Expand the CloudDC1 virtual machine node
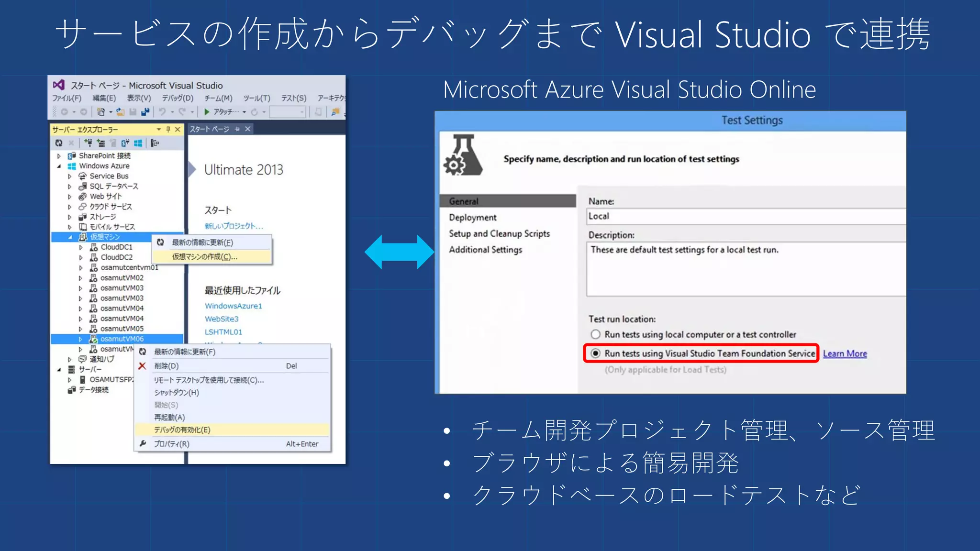 (80, 247)
